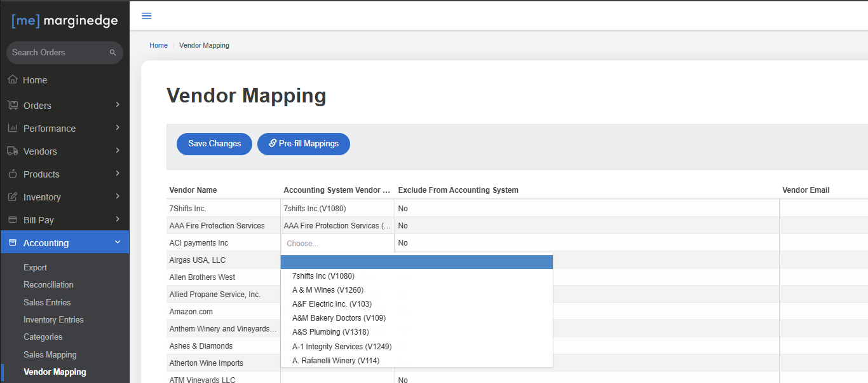This screenshot has width=868, height=383.
Task: Select the Vendor Mapping submenu item
Action: pyautogui.click(x=55, y=372)
